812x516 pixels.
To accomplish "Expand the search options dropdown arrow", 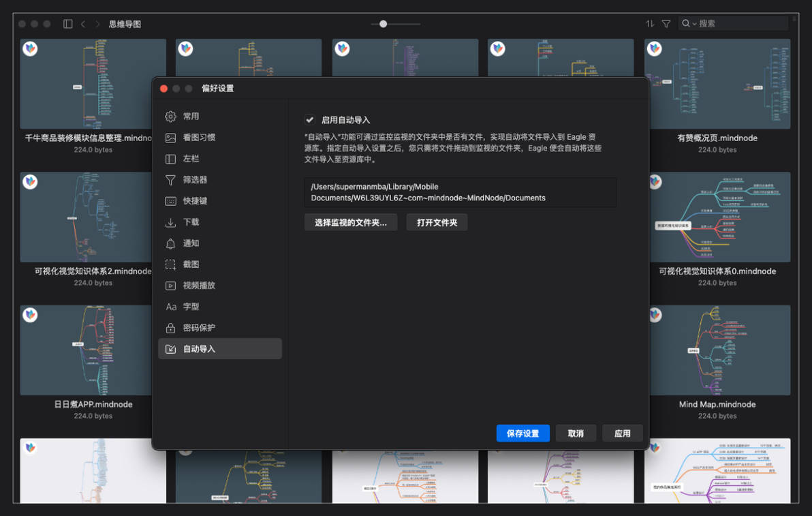I will point(694,24).
